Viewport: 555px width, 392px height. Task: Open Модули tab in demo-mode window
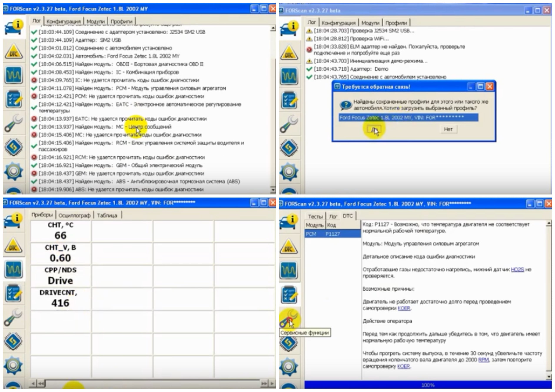(x=370, y=23)
